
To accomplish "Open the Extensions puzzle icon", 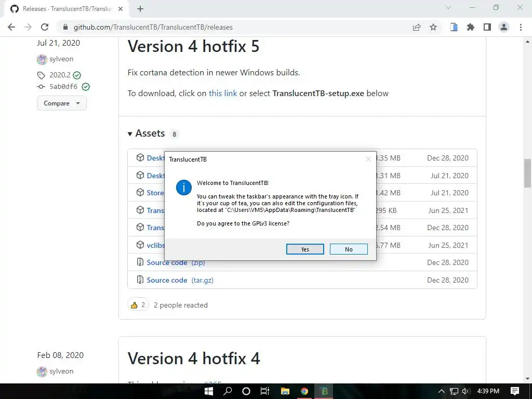I will tap(471, 27).
